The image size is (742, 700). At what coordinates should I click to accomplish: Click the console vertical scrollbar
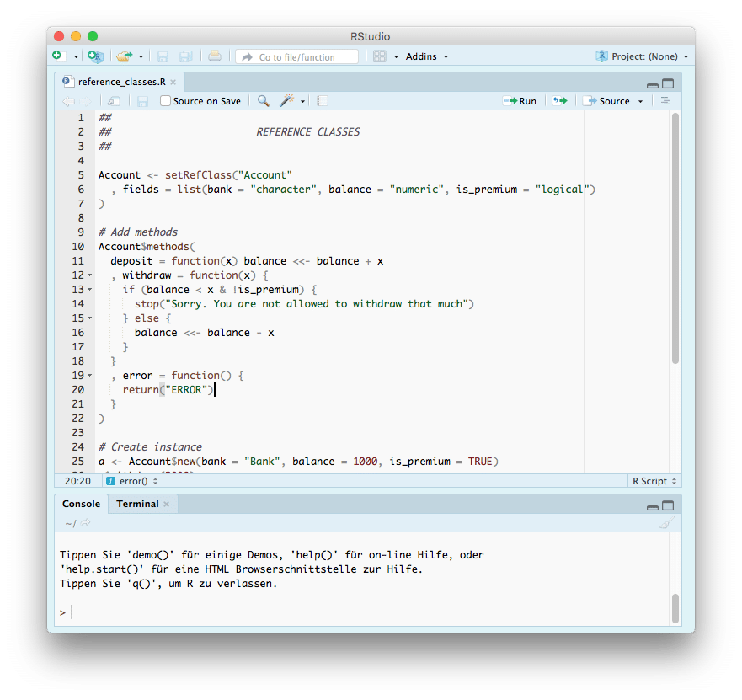675,607
